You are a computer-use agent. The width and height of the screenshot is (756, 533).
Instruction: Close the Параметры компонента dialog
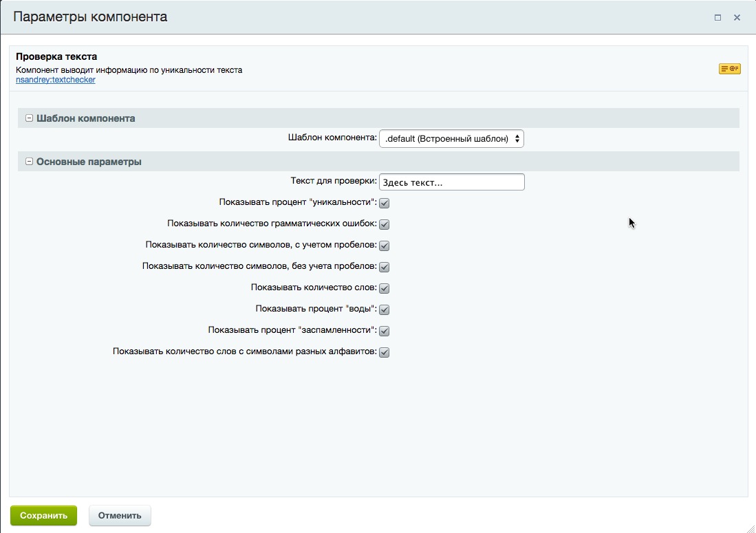[737, 17]
